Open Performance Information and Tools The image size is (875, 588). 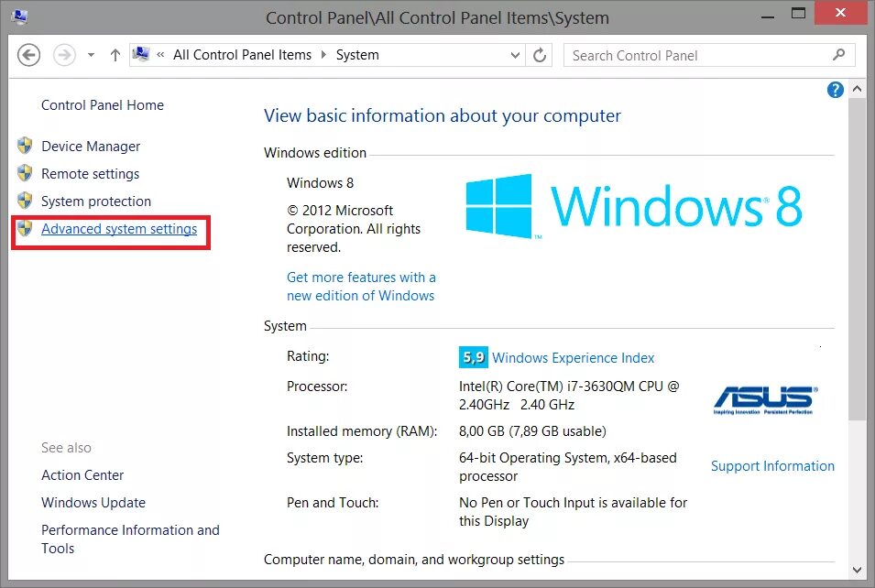131,539
